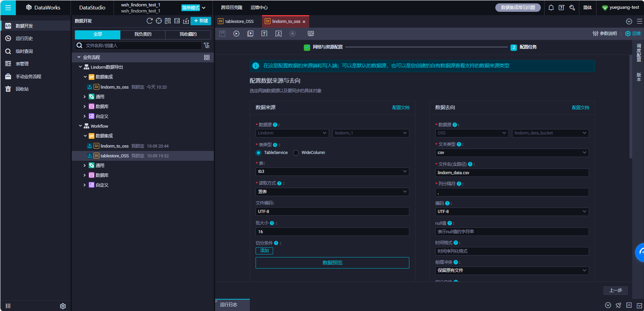Click the 数据集成常见问题 button
The height and width of the screenshot is (311, 644).
[518, 7]
